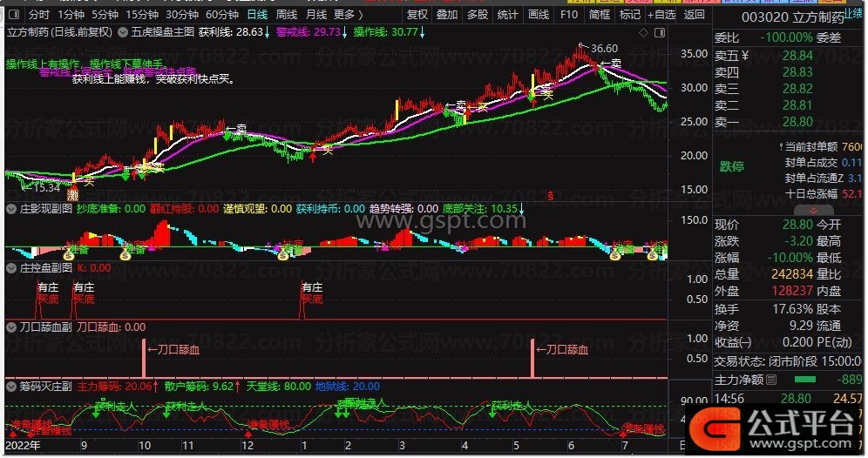
Task: Open the 庄控盘副图 indicator dropdown icon
Action: (x=11, y=268)
